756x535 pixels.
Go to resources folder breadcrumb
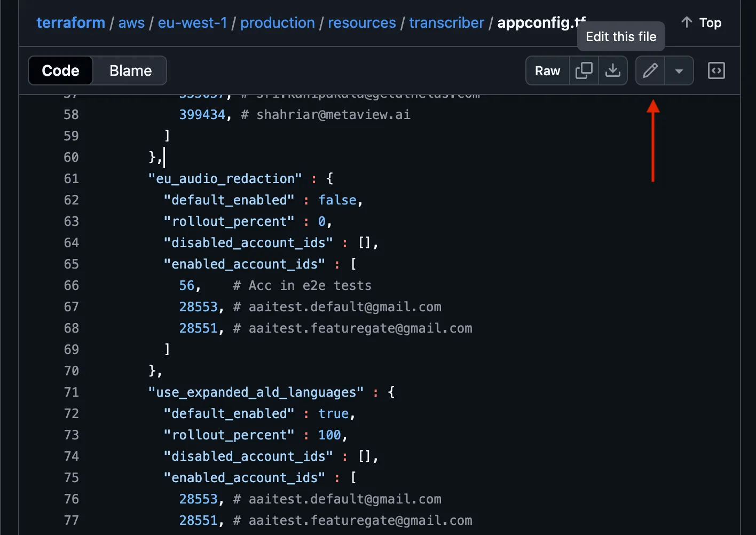(361, 22)
